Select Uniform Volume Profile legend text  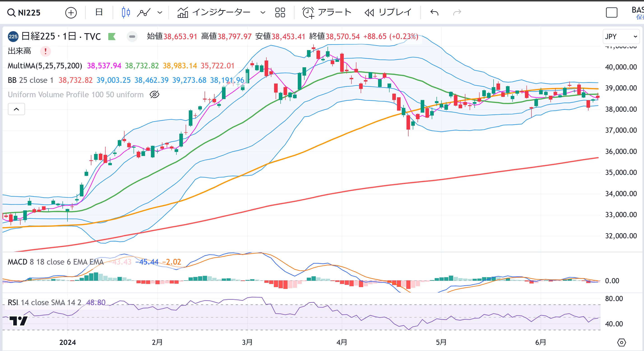tap(76, 95)
